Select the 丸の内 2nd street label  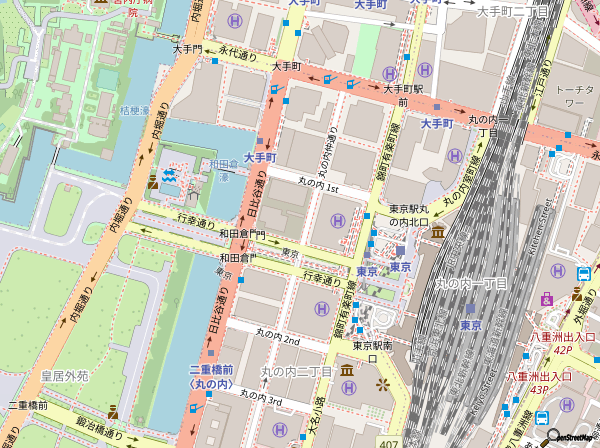coord(277,341)
